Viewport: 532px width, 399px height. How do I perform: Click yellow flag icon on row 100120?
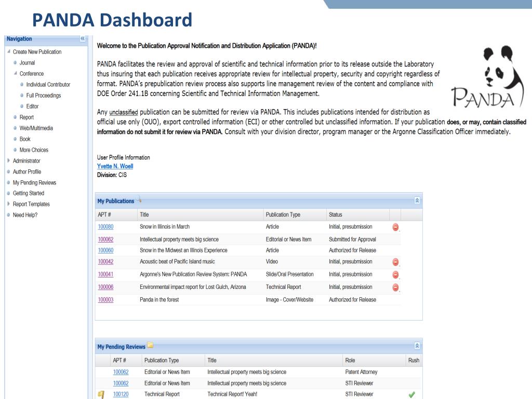[x=101, y=394]
